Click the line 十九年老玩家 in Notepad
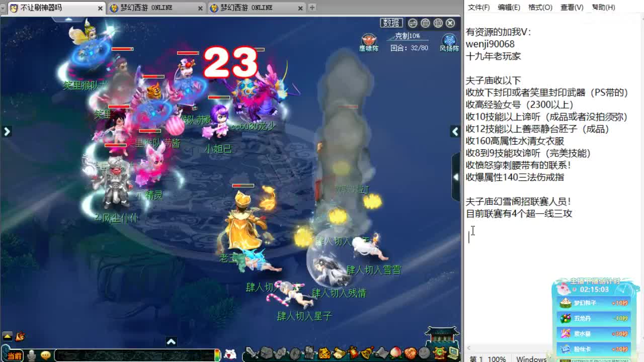Image resolution: width=644 pixels, height=362 pixels. click(x=493, y=56)
